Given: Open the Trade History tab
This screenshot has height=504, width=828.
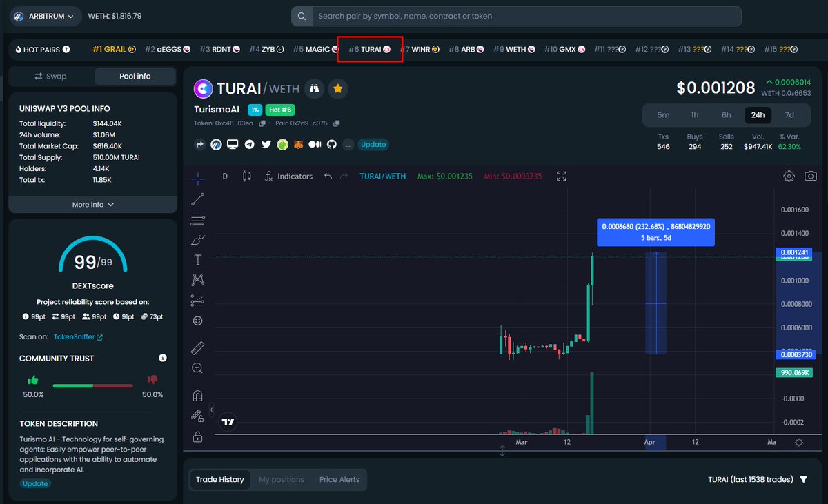Looking at the screenshot, I should click(220, 479).
